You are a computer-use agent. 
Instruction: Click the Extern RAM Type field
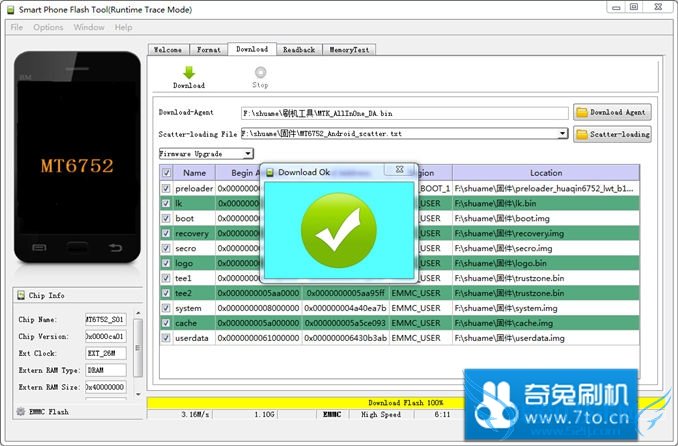(106, 370)
